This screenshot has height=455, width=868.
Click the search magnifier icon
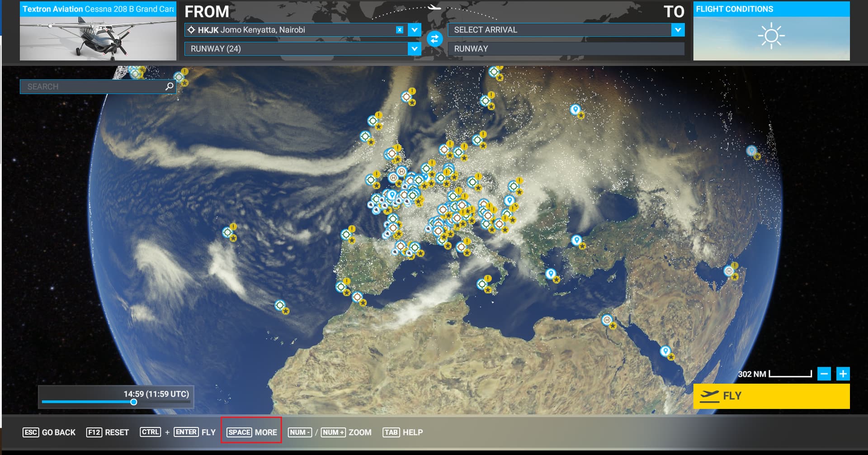pyautogui.click(x=170, y=86)
